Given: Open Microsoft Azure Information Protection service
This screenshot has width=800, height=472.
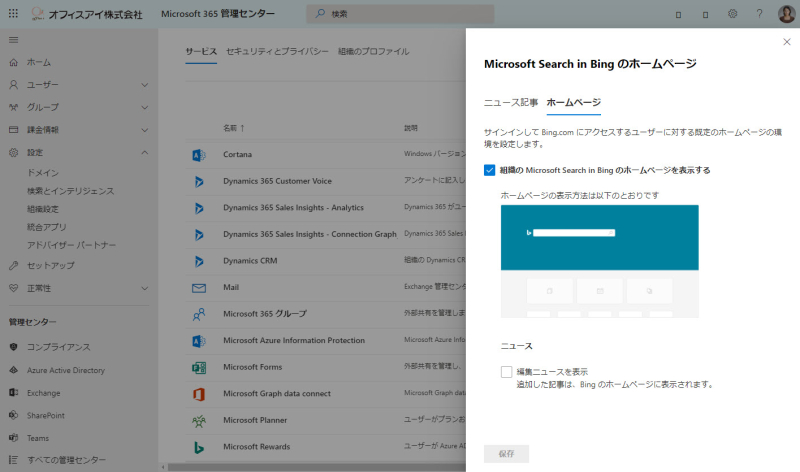Looking at the screenshot, I should tap(294, 340).
